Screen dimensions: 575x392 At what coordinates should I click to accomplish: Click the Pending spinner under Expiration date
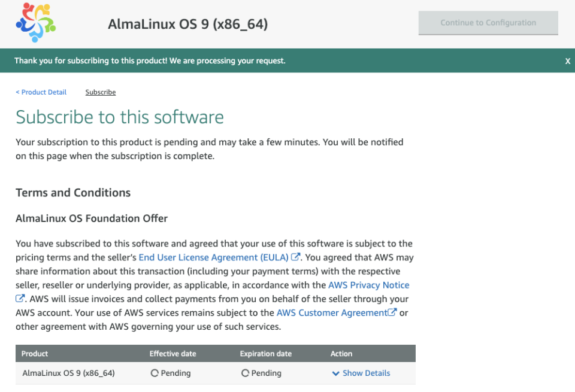(x=245, y=373)
